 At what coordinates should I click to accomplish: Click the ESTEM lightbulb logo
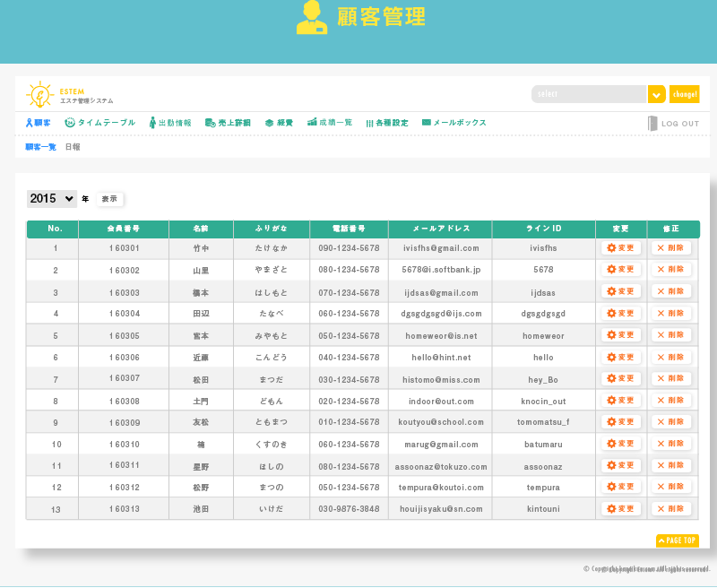pos(40,94)
